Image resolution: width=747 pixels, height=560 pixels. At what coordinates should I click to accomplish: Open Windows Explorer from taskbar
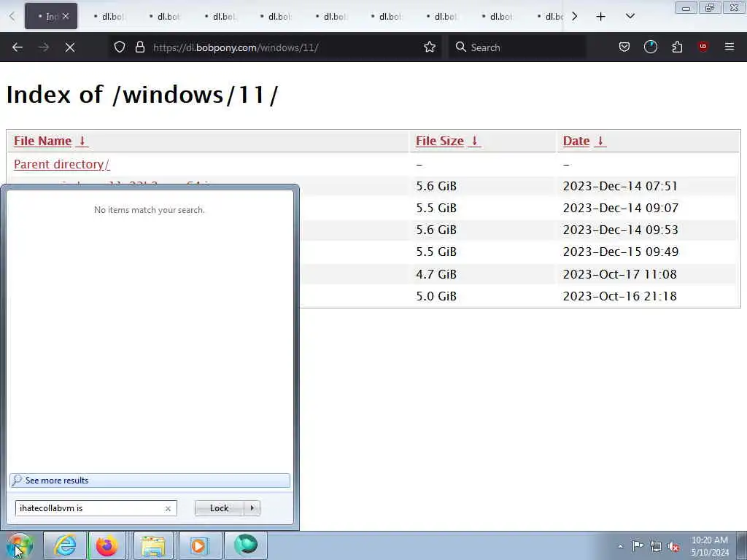point(153,545)
